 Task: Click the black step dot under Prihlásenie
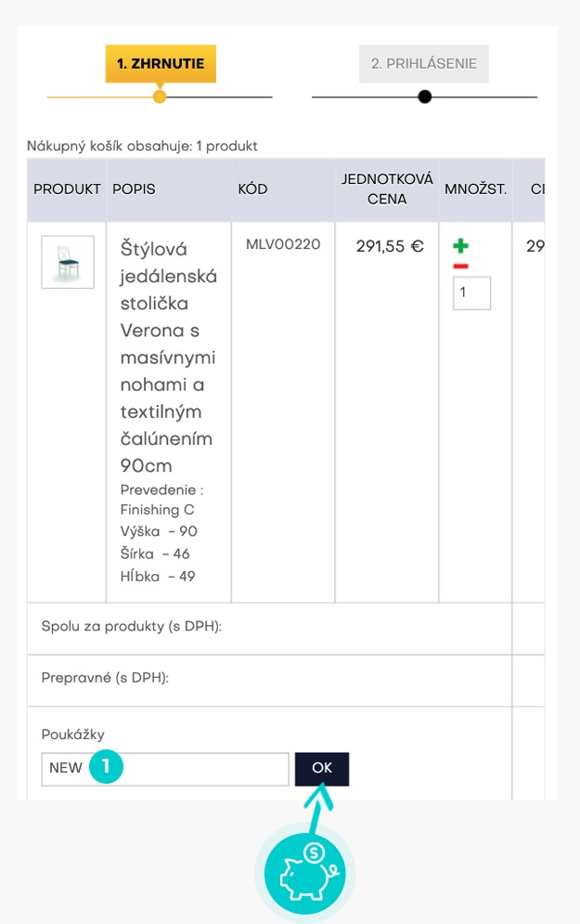(424, 97)
